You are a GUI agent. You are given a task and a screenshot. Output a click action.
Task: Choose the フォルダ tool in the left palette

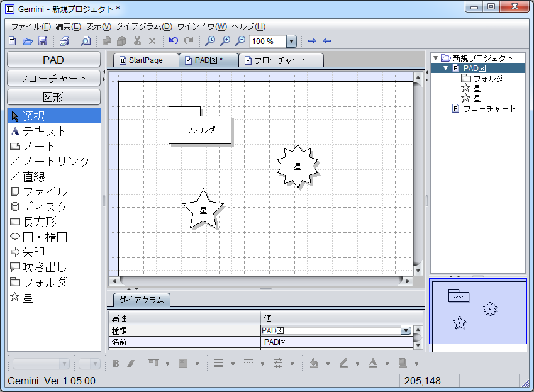(x=54, y=282)
